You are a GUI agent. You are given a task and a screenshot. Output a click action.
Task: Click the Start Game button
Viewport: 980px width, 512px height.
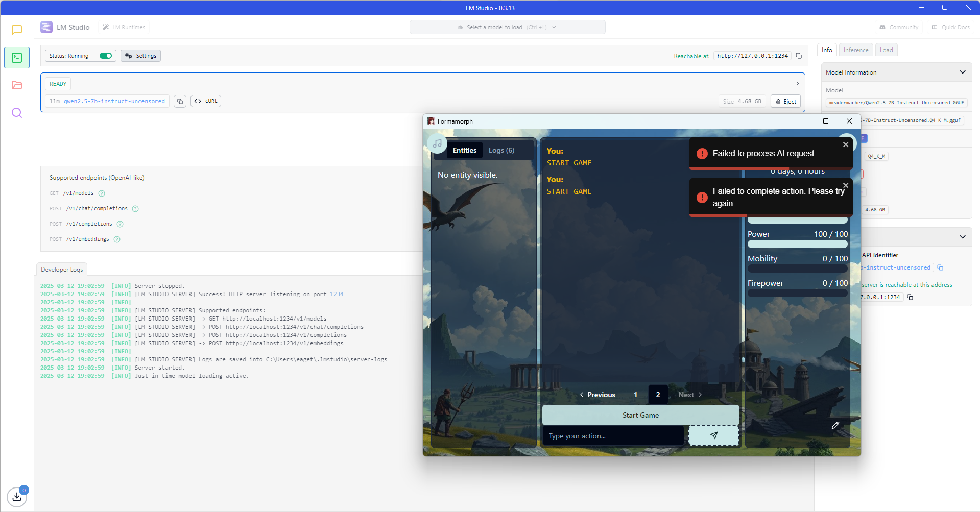[x=640, y=415]
